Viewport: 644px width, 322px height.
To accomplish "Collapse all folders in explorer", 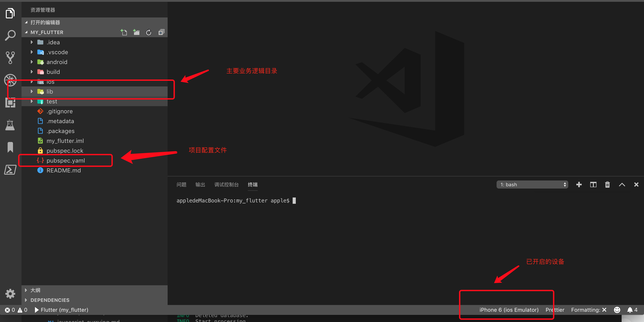I will (161, 32).
